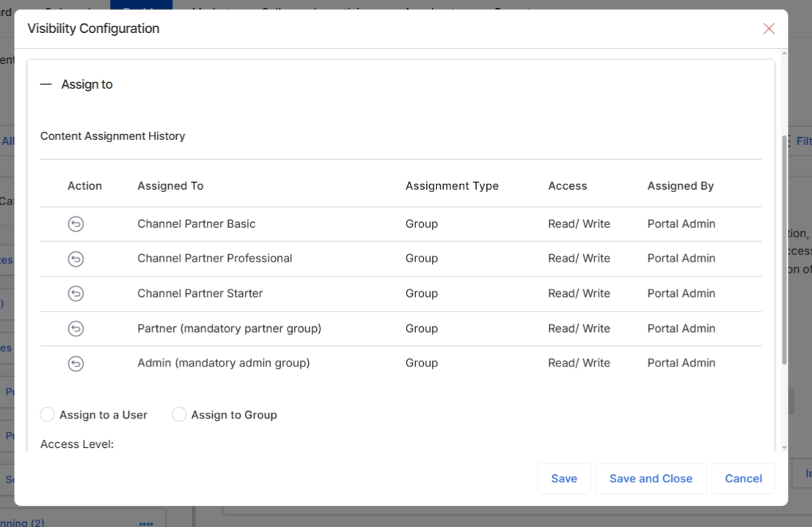Click the Channel Partner Basic cell
This screenshot has width=812, height=527.
[x=197, y=224]
